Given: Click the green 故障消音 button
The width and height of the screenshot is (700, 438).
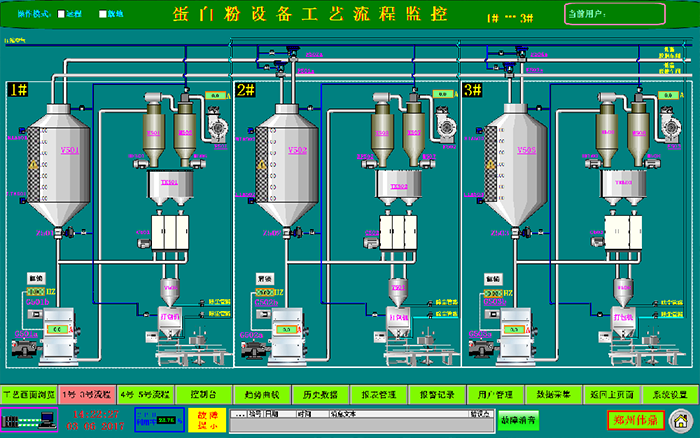Looking at the screenshot, I should pos(518,421).
